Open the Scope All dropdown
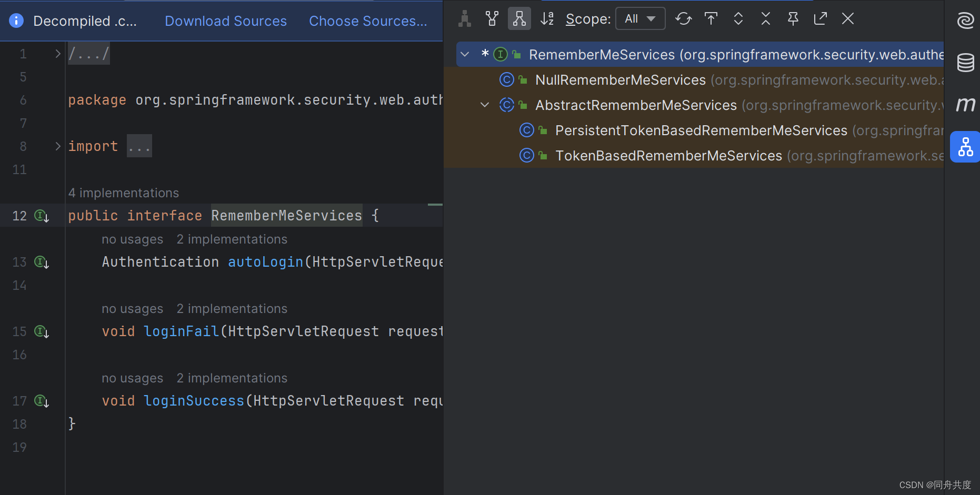 pyautogui.click(x=640, y=19)
